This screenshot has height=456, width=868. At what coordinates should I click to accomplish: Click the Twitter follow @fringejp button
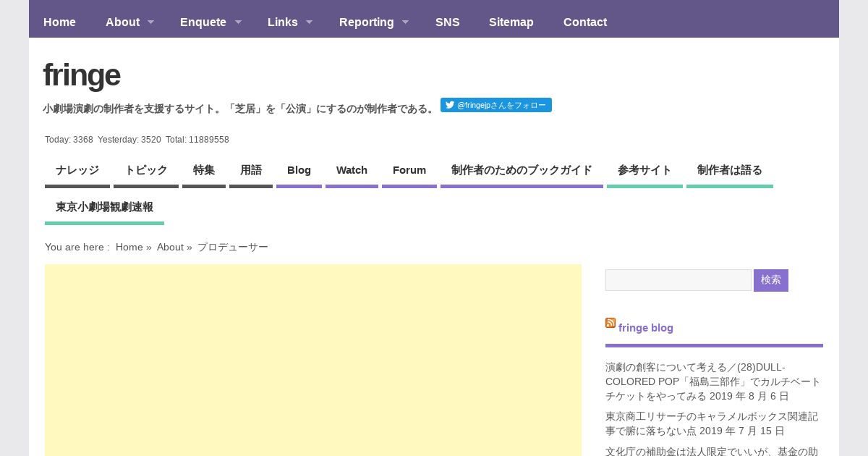pyautogui.click(x=495, y=105)
